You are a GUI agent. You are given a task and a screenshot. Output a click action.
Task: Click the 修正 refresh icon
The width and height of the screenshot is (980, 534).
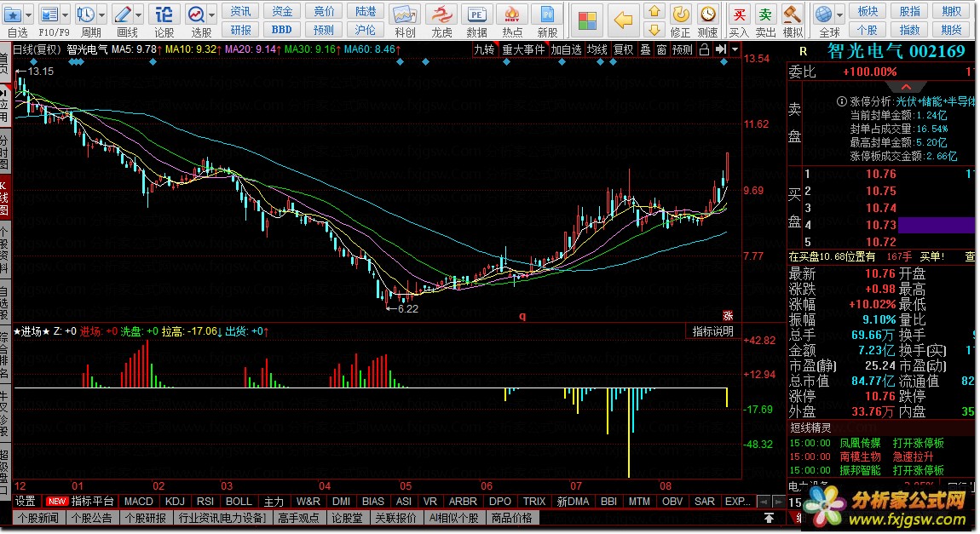pos(681,14)
